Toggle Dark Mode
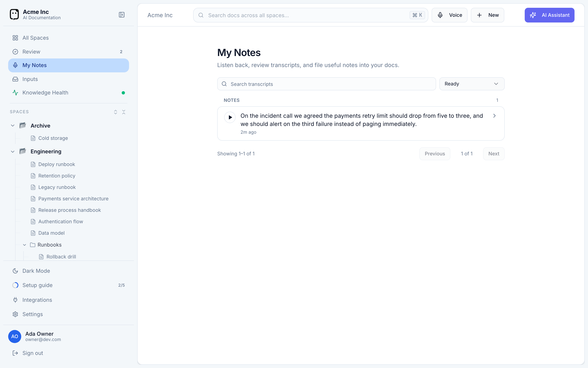588x368 pixels. coord(68,271)
